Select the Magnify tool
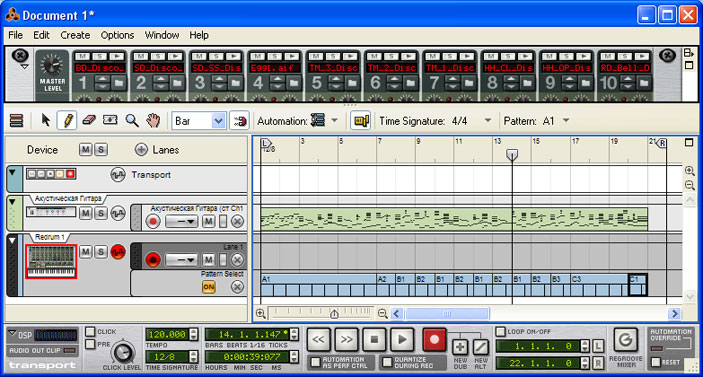 pos(131,120)
